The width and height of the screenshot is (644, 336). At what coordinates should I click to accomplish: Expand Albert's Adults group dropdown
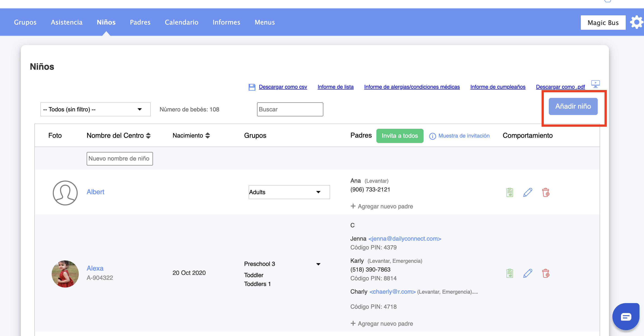pos(289,192)
